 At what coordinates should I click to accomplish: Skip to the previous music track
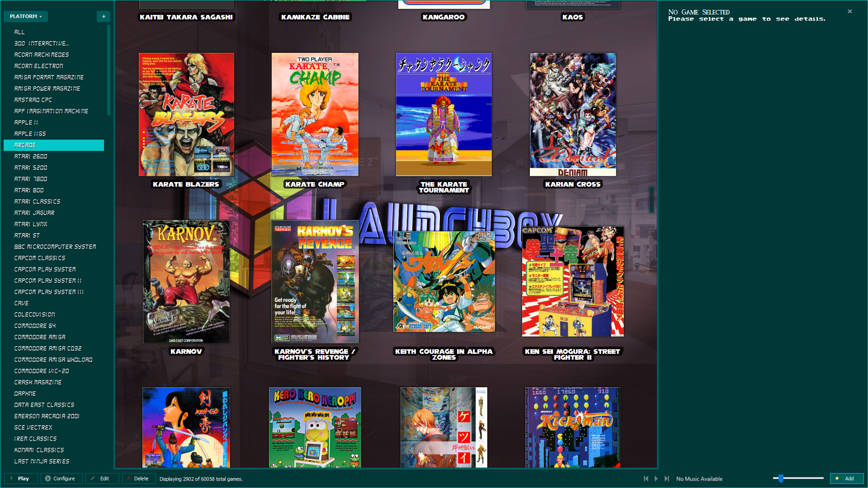point(646,479)
